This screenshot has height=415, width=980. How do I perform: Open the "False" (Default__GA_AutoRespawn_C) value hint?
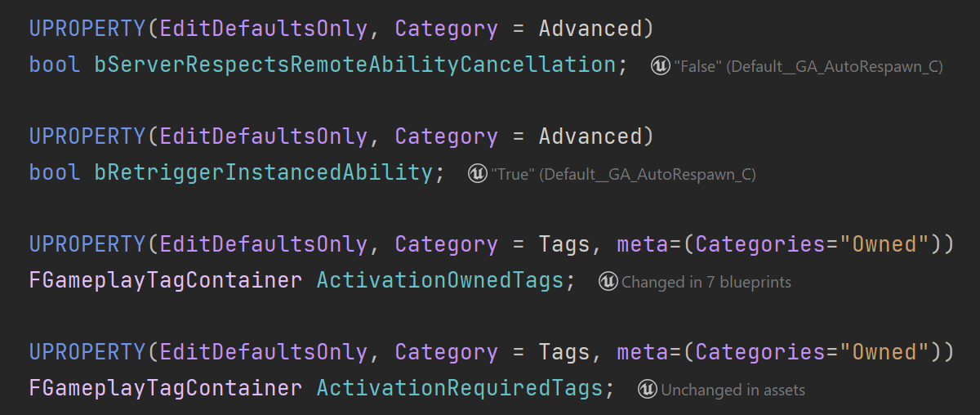(808, 67)
